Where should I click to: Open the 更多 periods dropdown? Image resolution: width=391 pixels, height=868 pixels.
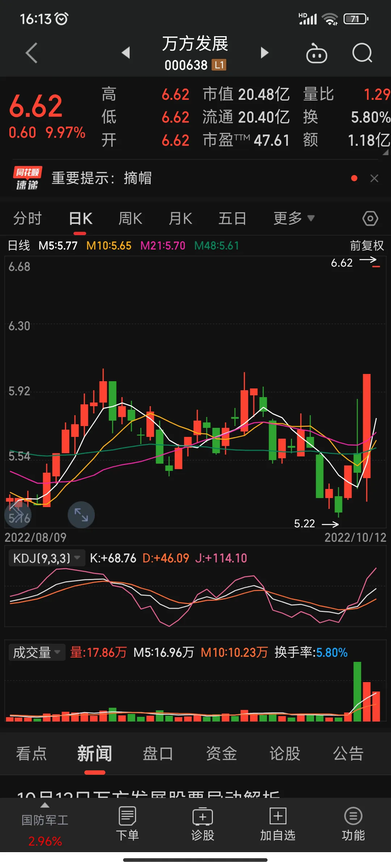click(x=294, y=218)
